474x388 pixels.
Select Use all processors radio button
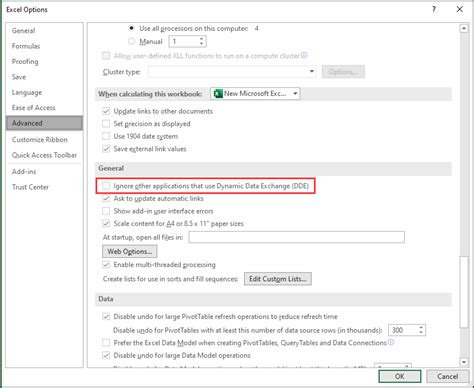coord(132,28)
